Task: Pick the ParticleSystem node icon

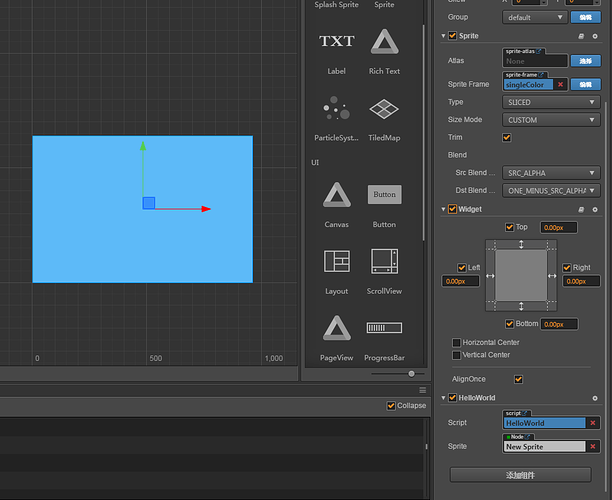Action: coord(336,108)
